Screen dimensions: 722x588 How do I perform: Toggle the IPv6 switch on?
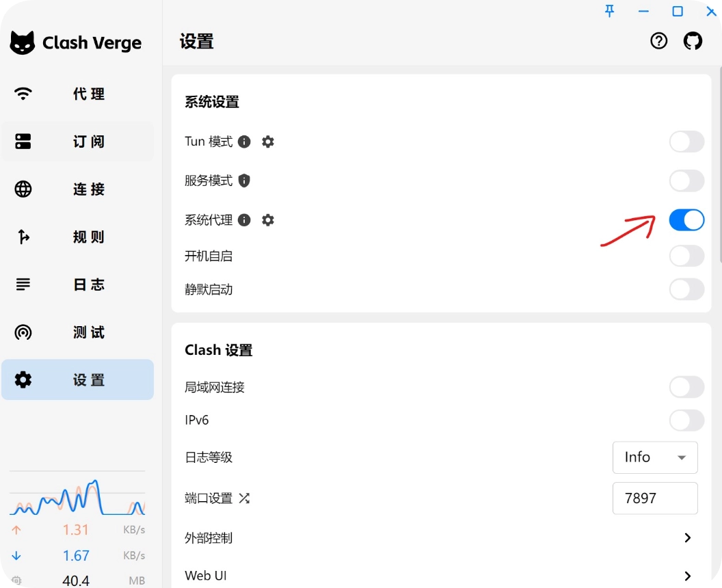pos(686,420)
